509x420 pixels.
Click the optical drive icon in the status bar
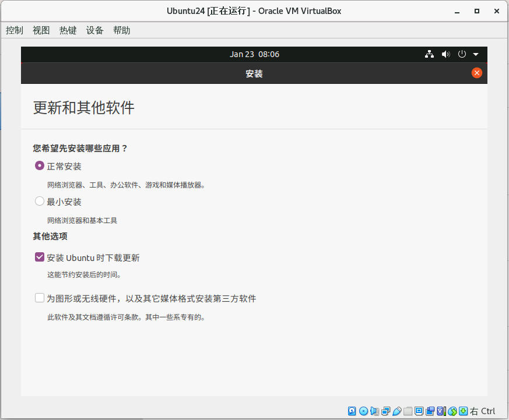pyautogui.click(x=363, y=411)
